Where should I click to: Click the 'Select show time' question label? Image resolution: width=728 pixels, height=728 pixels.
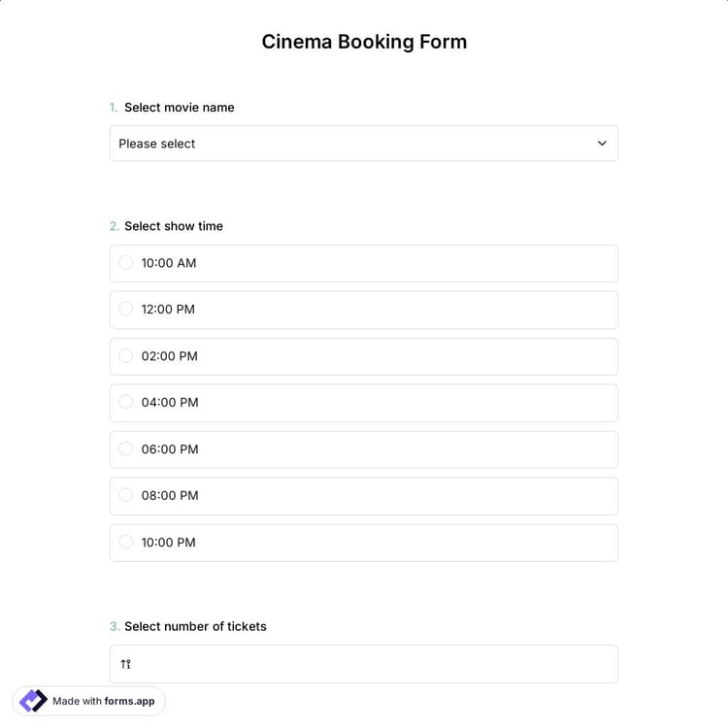(173, 226)
